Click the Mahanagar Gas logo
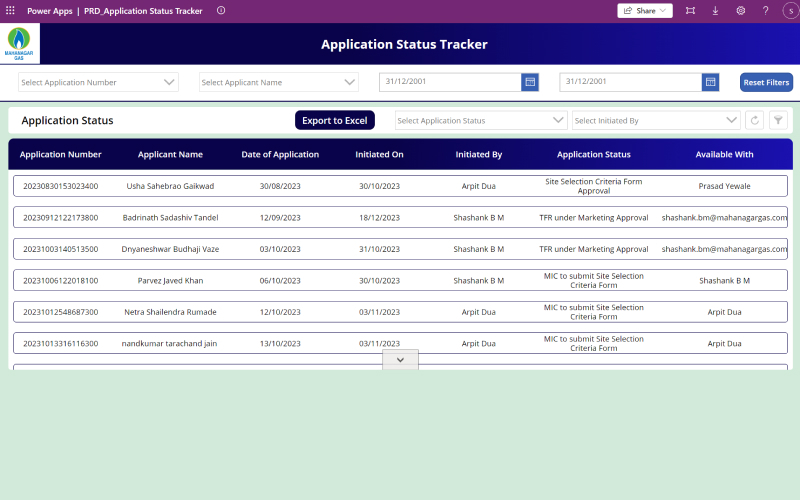This screenshot has height=500, width=800. point(19,44)
